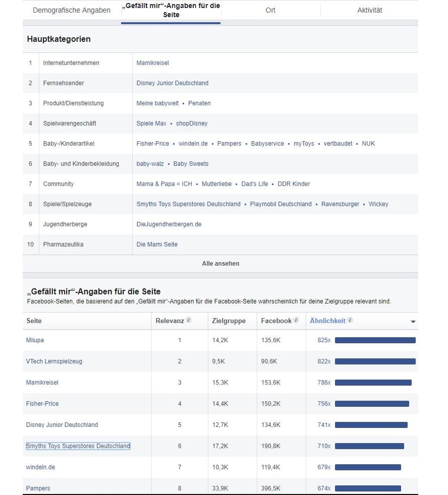Open Smyths Toys Superstores in Spiele/Spielzeuge row
This screenshot has width=448, height=495.
[188, 204]
